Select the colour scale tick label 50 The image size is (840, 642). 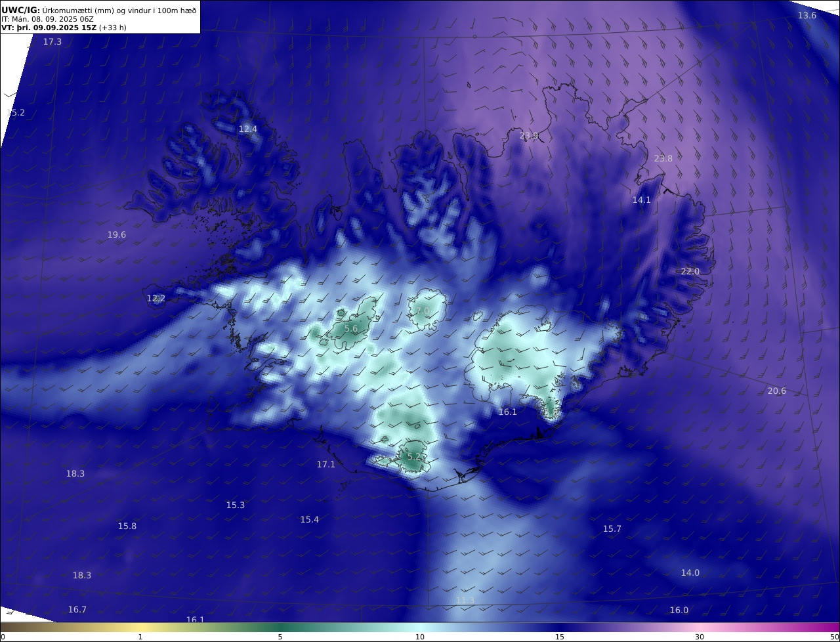(835, 637)
